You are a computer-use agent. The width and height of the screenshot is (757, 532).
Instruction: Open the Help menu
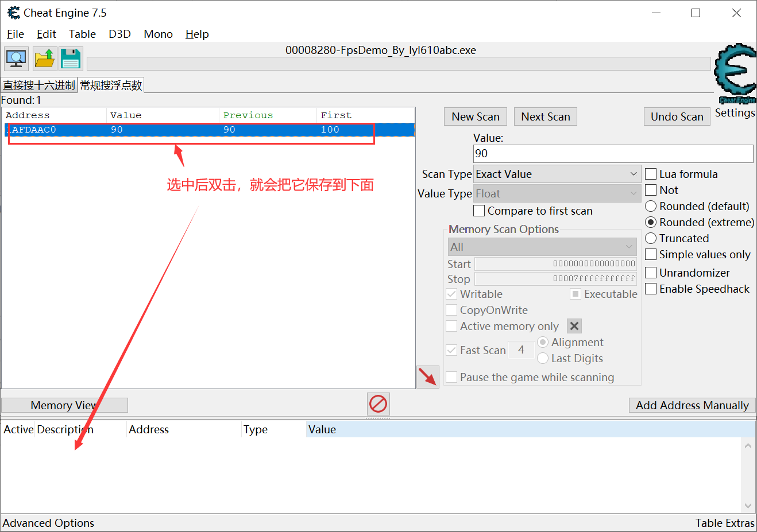click(x=197, y=34)
